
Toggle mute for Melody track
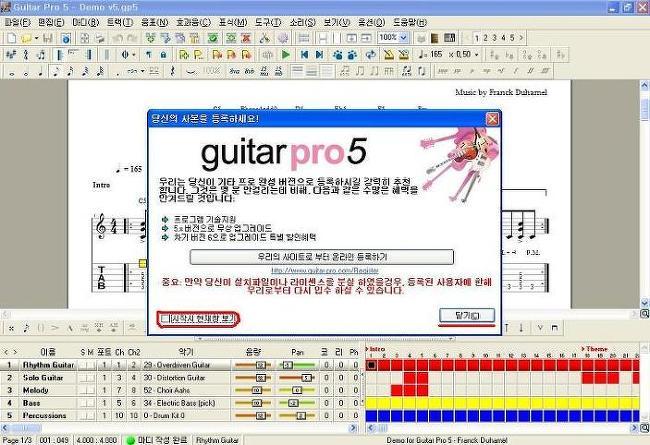pos(90,390)
